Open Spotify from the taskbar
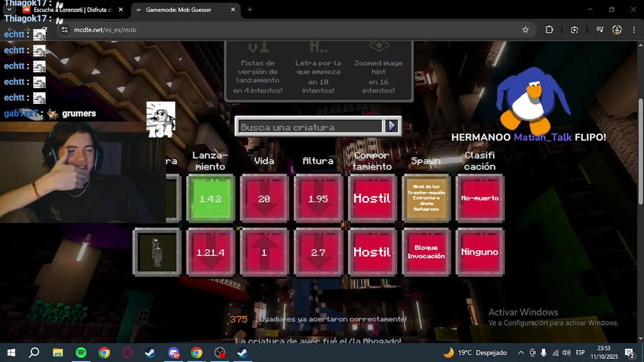 click(80, 352)
